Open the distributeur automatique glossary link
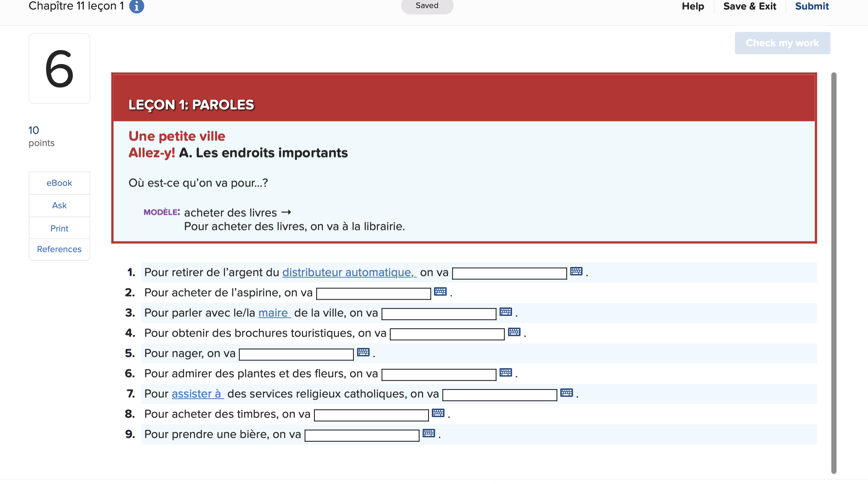Viewport: 868px width, 484px height. click(x=348, y=272)
